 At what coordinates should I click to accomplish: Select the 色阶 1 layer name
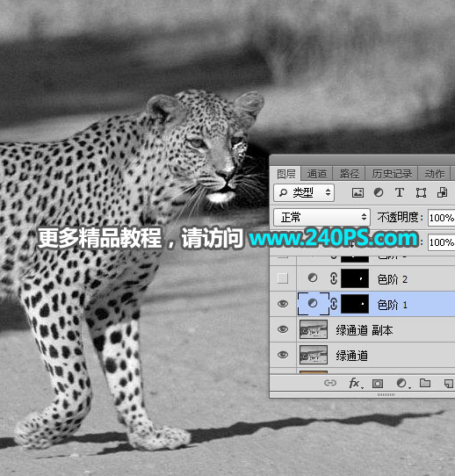point(392,305)
